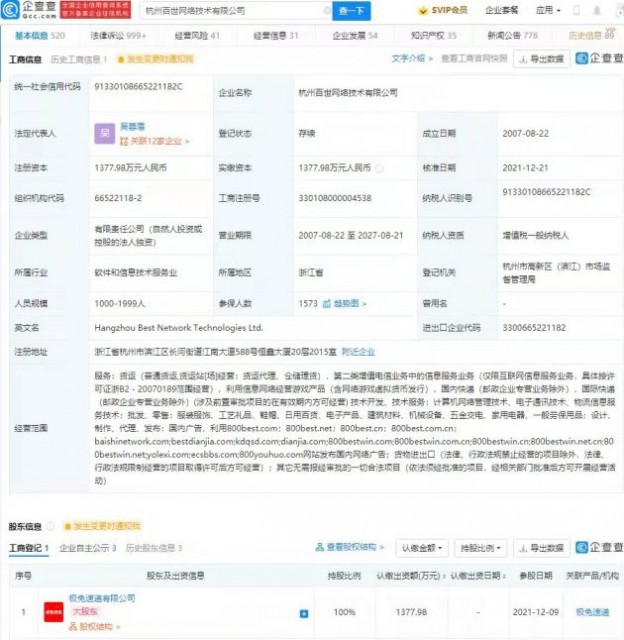This screenshot has width=624, height=640.
Task: Click 参股日期 value 2021-12-09
Action: point(535,612)
